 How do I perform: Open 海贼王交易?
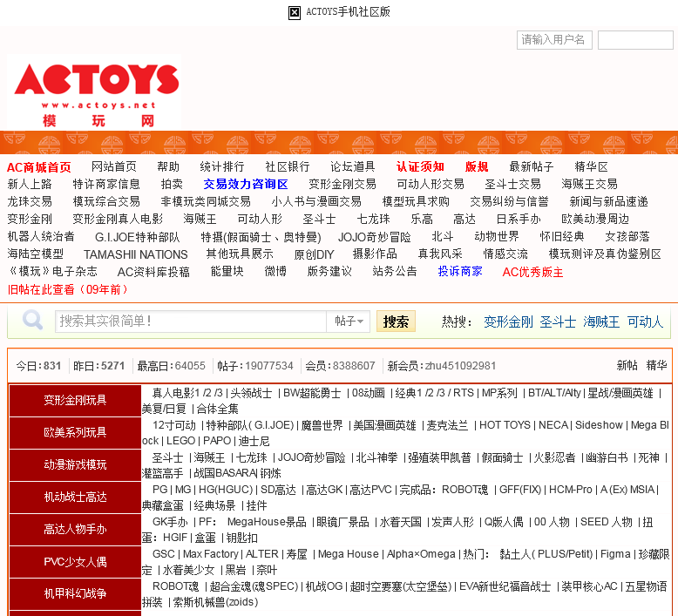[589, 184]
